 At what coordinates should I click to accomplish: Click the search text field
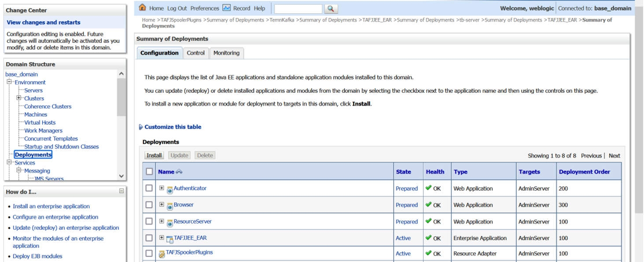[298, 8]
